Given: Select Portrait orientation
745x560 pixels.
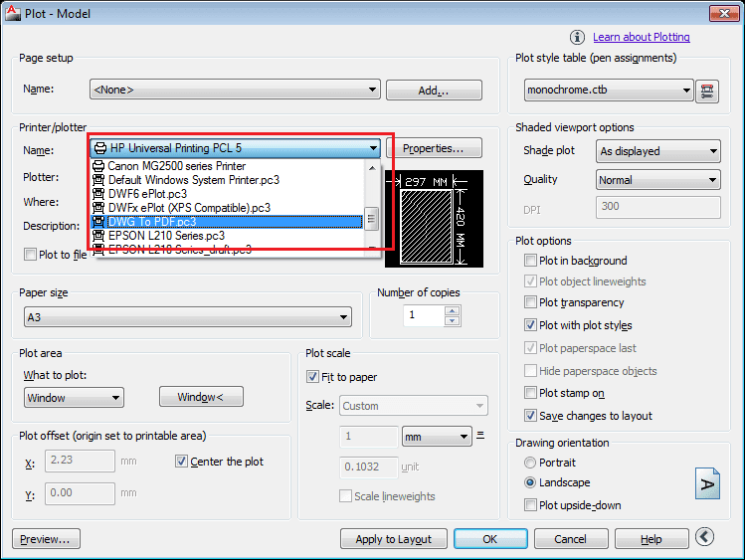Looking at the screenshot, I should coord(530,463).
